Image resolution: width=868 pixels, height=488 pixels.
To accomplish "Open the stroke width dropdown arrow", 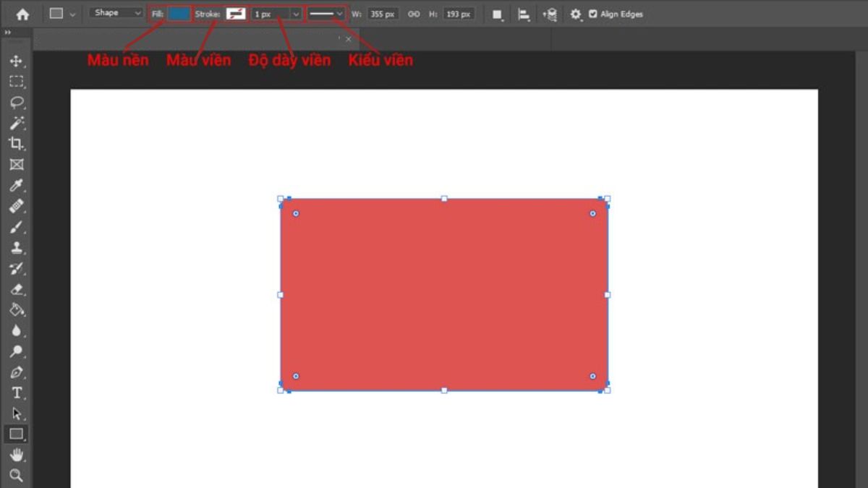I will click(296, 14).
